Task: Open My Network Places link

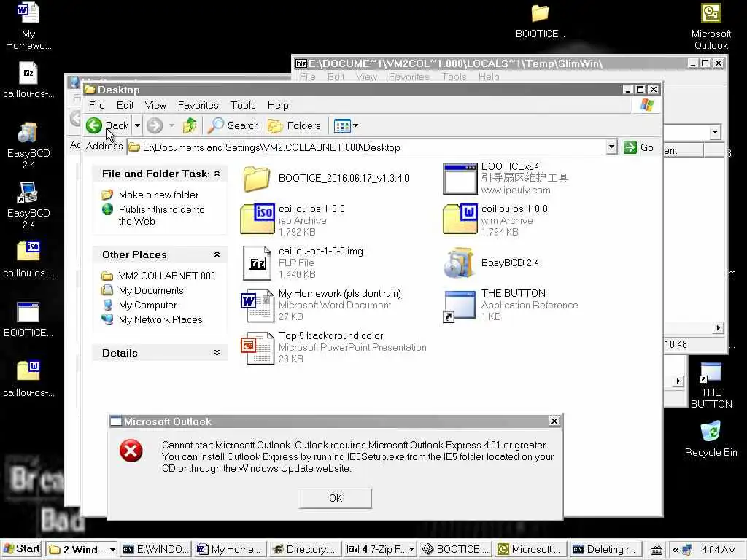Action: pyautogui.click(x=160, y=319)
